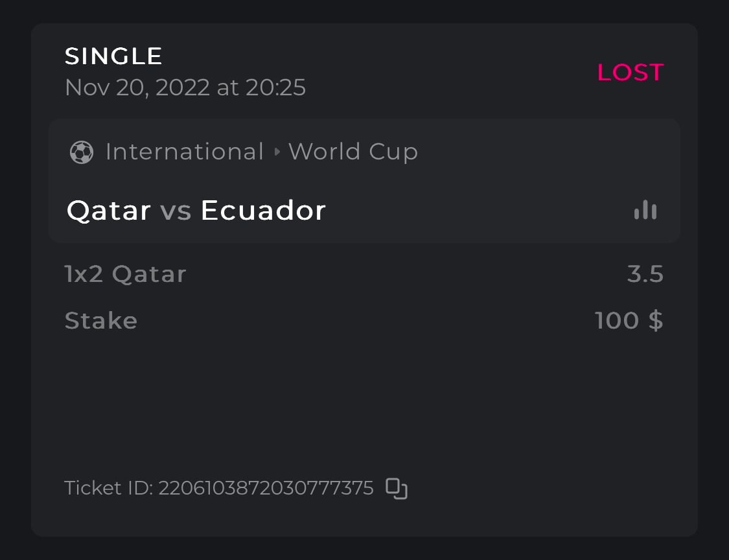
Task: Click the soccer ball sport icon
Action: [82, 152]
